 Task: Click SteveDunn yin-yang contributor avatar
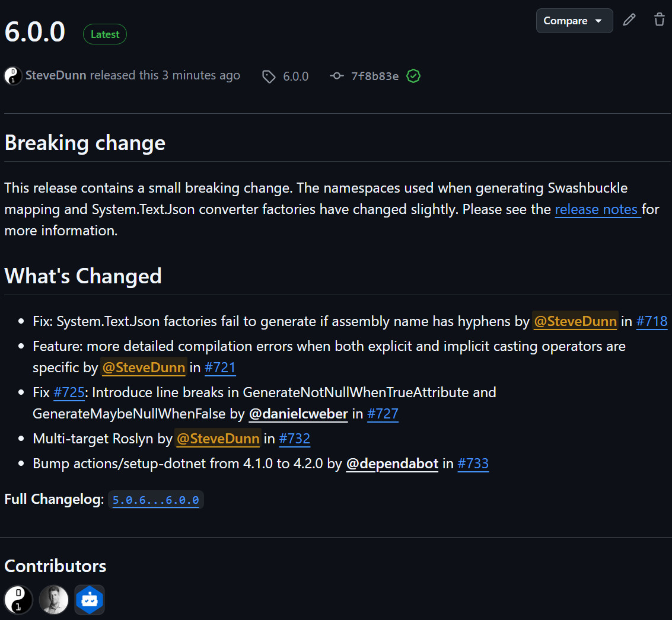click(18, 599)
